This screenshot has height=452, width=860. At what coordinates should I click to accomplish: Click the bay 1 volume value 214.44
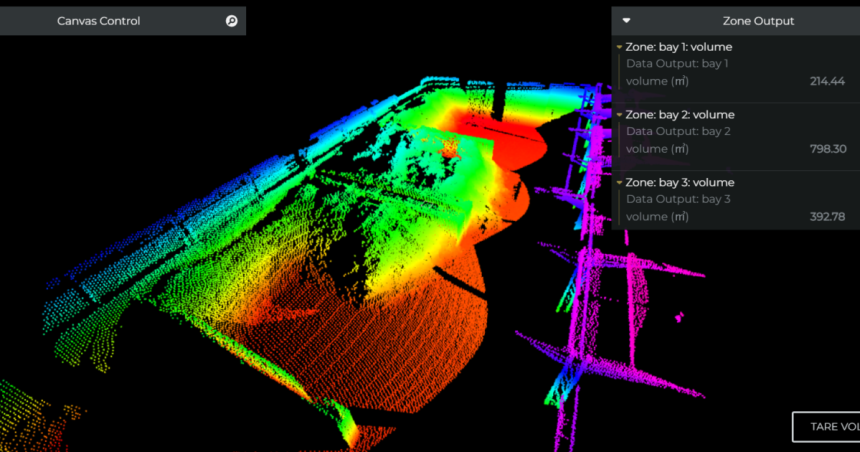(827, 81)
